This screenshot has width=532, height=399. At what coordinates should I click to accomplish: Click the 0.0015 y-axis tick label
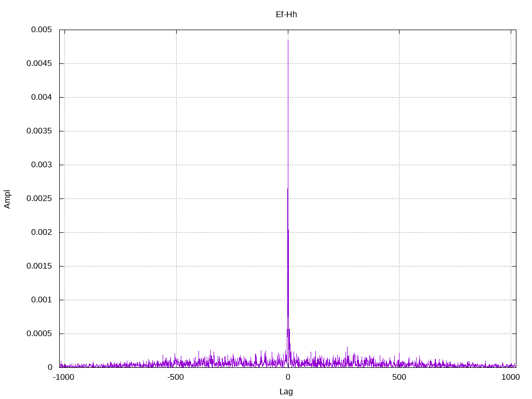(x=39, y=266)
